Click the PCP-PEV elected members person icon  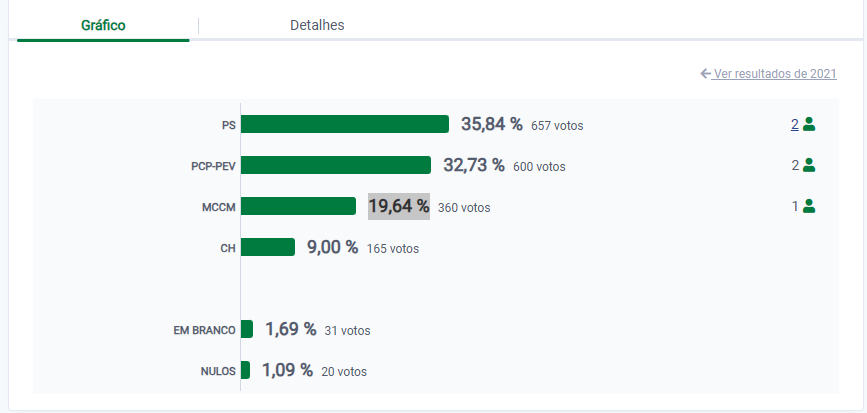point(810,166)
